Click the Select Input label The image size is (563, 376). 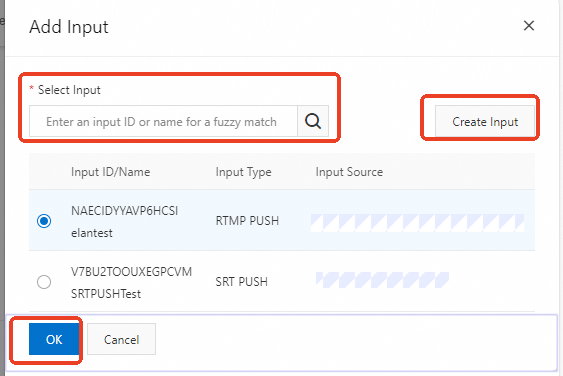69,90
